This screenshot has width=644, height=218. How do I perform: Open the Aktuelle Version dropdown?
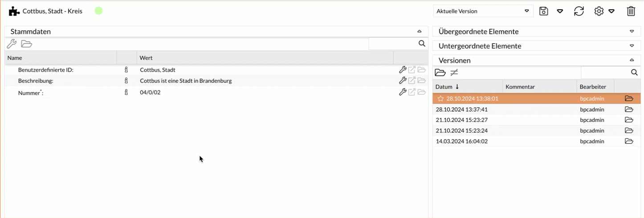[x=483, y=11]
